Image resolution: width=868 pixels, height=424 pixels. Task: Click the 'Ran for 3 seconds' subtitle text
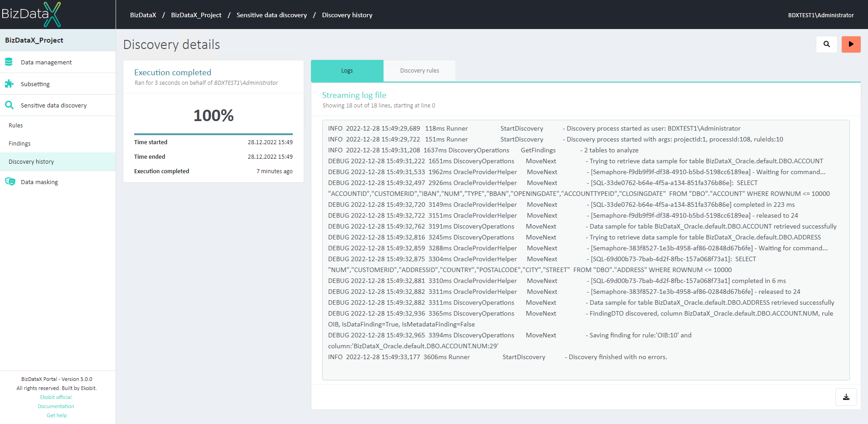[206, 83]
